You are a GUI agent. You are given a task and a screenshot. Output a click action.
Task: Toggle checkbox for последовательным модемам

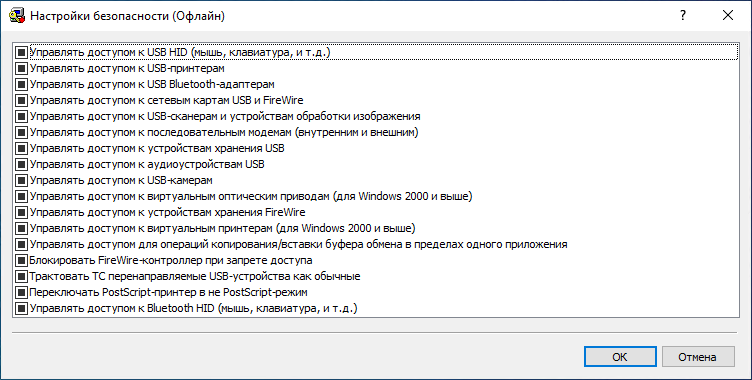[22, 132]
